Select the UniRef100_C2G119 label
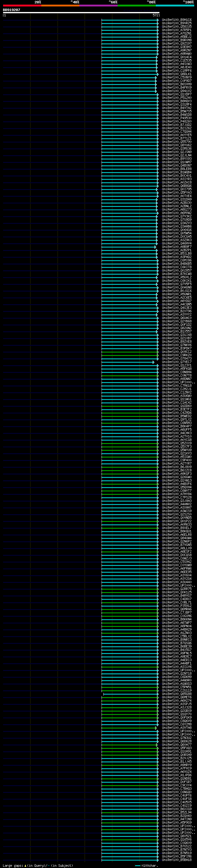Screen dimensions: 197x868 176,690
